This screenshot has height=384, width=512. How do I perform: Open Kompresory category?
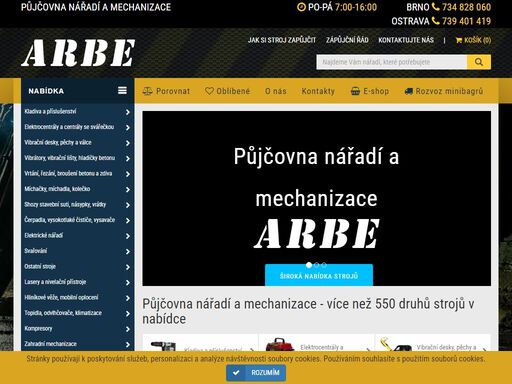click(77, 329)
